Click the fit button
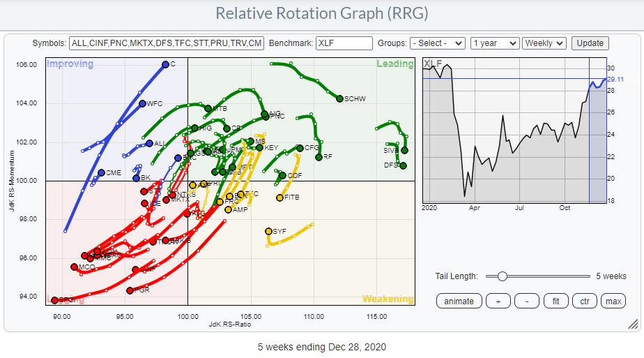 point(555,301)
